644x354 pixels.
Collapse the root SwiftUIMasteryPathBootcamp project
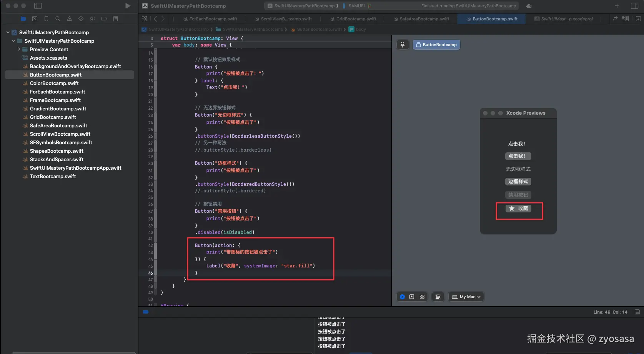(8, 32)
